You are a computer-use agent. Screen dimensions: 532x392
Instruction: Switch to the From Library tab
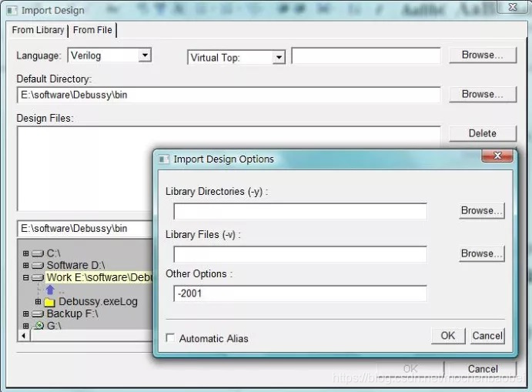(x=38, y=30)
